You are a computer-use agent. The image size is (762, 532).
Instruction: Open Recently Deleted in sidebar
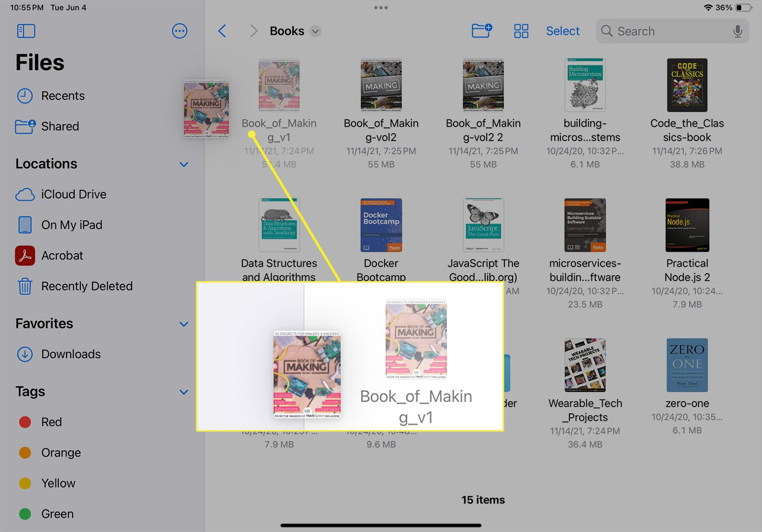pos(86,286)
